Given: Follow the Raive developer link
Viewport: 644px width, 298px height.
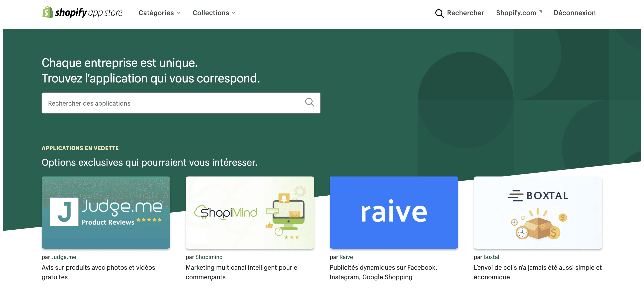Looking at the screenshot, I should click(346, 257).
